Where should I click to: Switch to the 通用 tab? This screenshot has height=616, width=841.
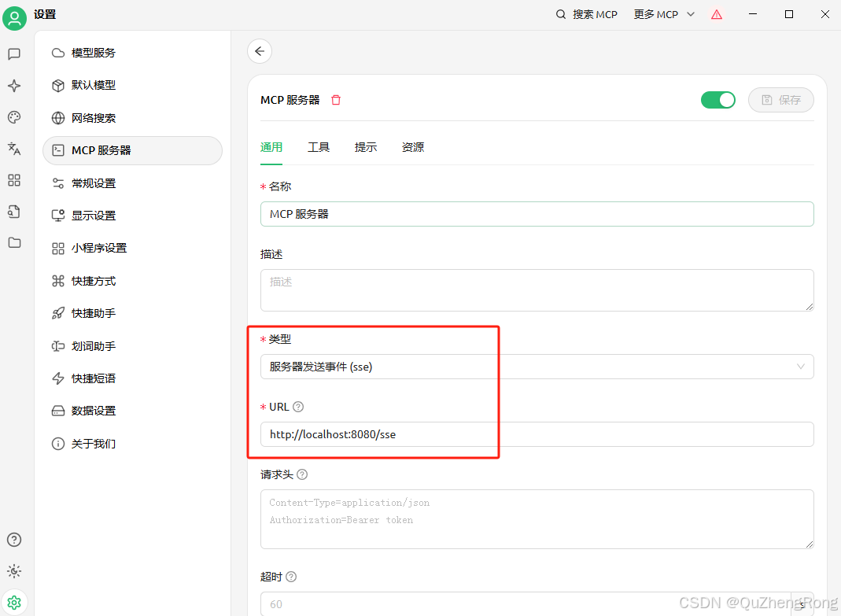271,147
